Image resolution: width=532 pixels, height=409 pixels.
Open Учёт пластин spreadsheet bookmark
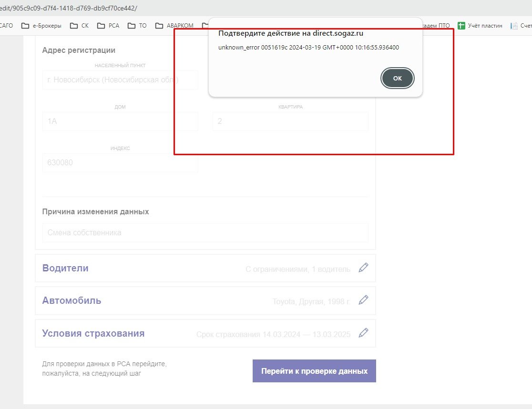(x=480, y=26)
